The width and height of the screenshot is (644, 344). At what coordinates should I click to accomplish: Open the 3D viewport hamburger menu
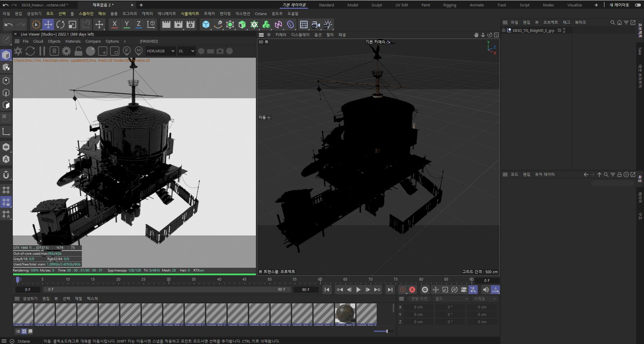coord(261,35)
